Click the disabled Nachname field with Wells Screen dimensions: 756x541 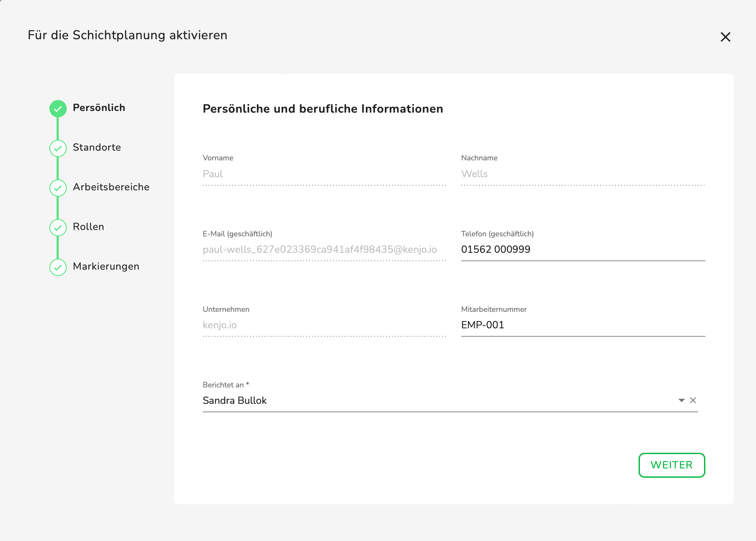[583, 174]
